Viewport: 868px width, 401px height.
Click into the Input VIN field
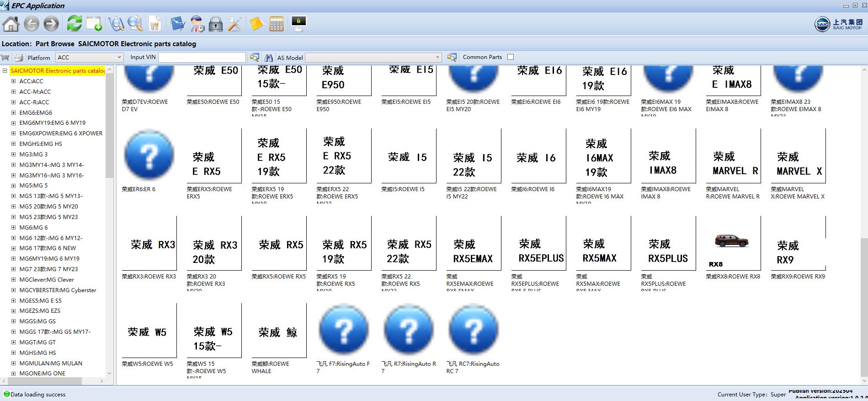pyautogui.click(x=202, y=57)
